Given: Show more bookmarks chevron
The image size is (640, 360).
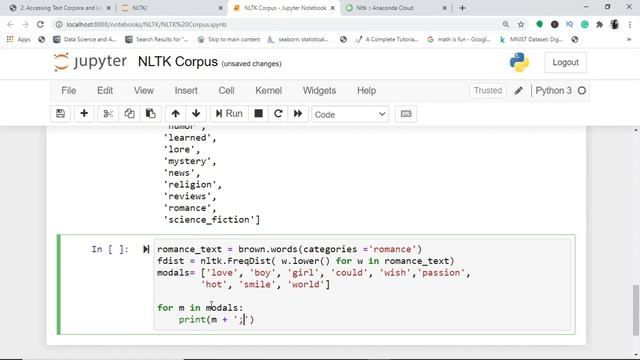Looking at the screenshot, I should [629, 40].
